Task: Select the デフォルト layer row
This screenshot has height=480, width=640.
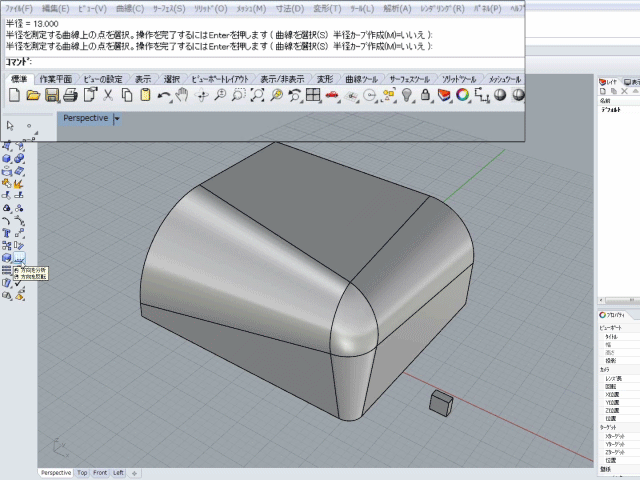Action: (x=619, y=110)
